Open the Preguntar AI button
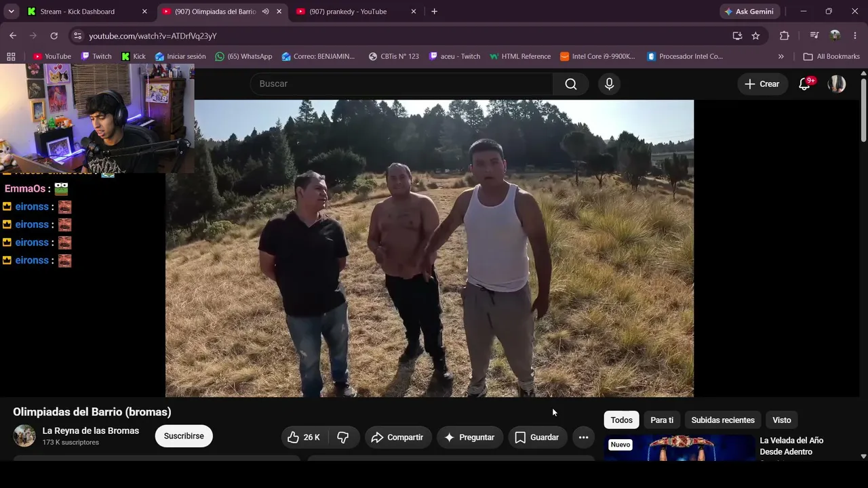This screenshot has width=868, height=488. [x=470, y=437]
